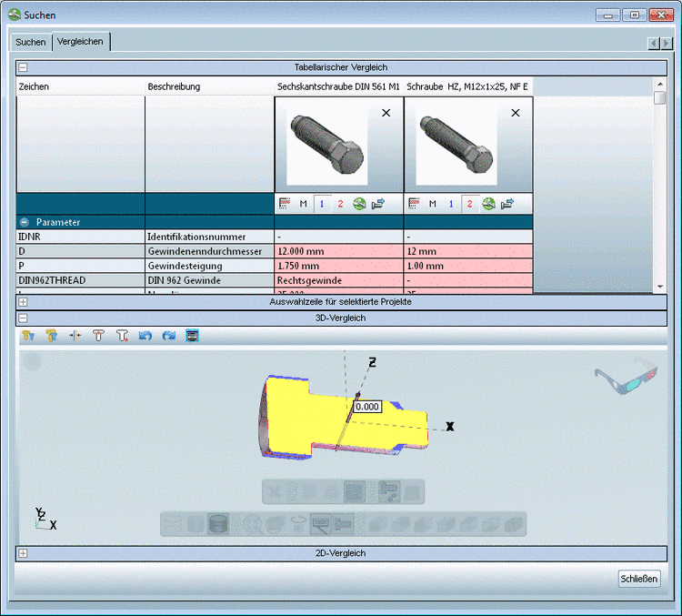Select the shaded cylinder display mode icon
This screenshot has height=616, width=682.
click(218, 524)
